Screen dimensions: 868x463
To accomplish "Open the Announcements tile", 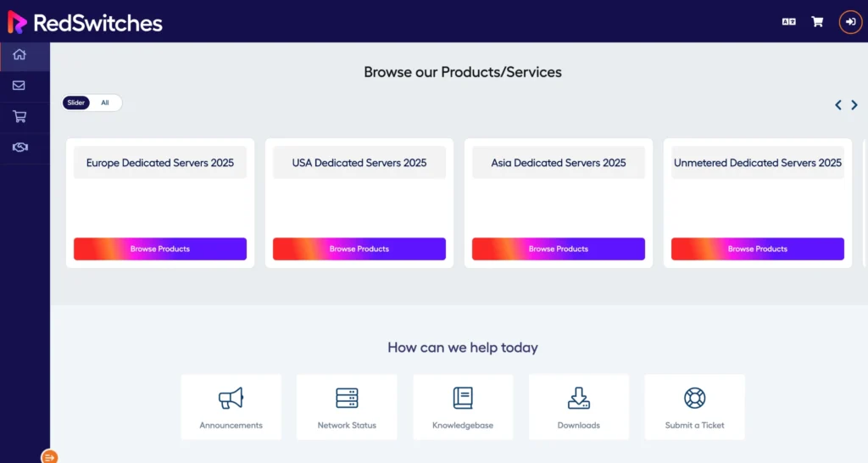I will [x=231, y=407].
